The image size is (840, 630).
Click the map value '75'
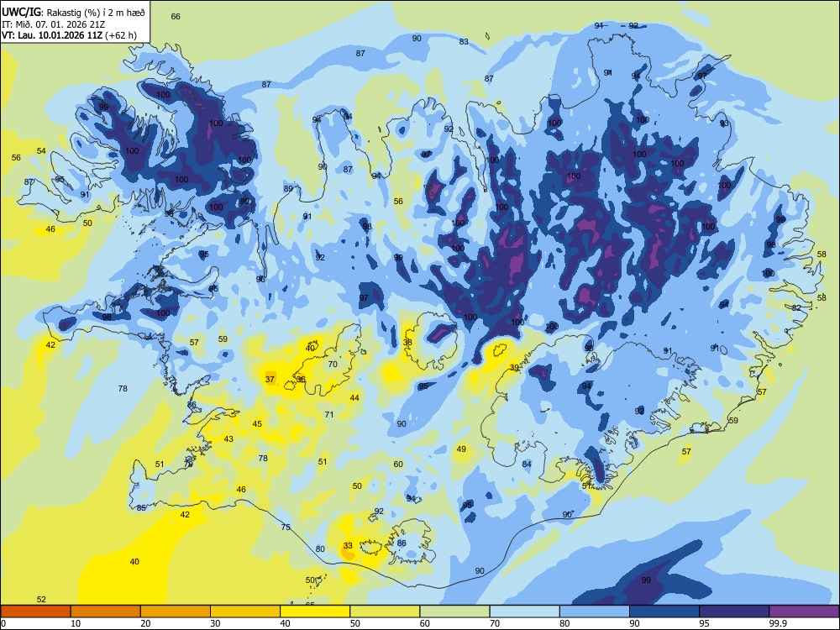pyautogui.click(x=286, y=528)
